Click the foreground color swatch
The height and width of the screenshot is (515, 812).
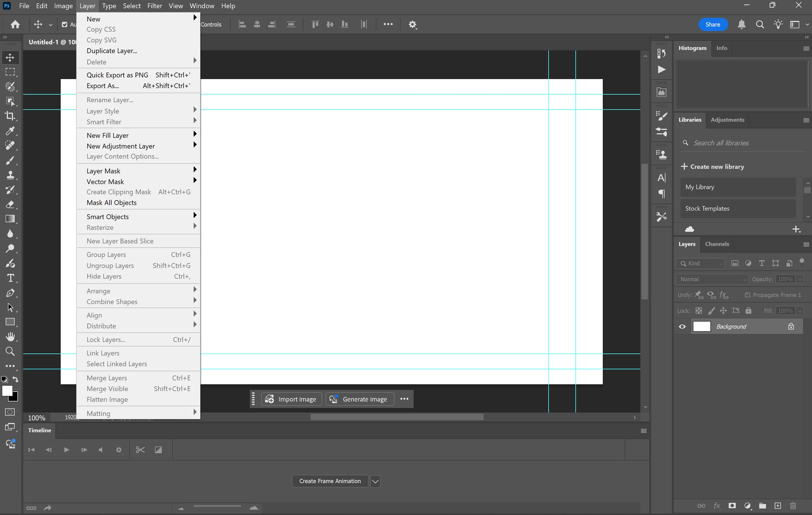(7, 390)
